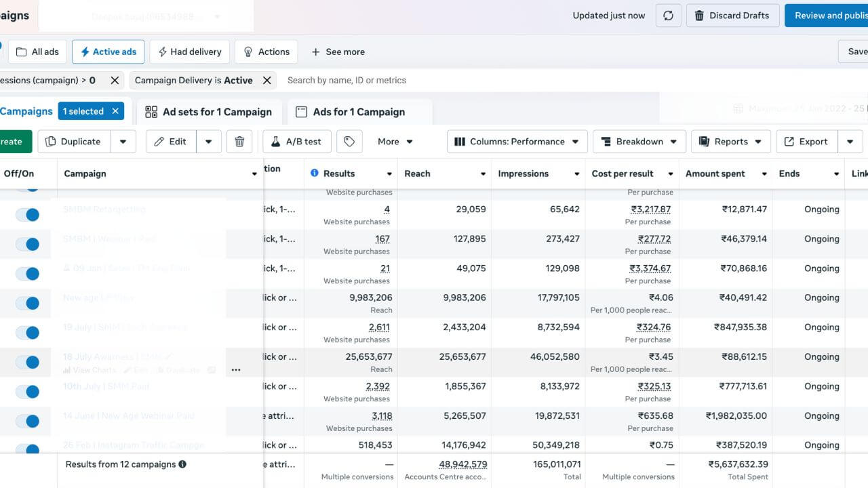This screenshot has height=488, width=868.
Task: Click info icon next to Results from 12 campaigns
Action: pyautogui.click(x=182, y=464)
